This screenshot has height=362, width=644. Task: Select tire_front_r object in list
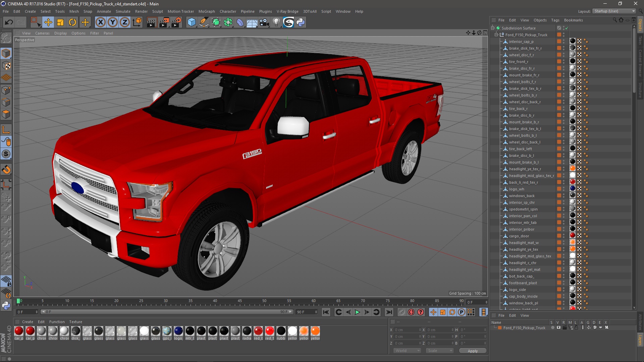coord(518,62)
